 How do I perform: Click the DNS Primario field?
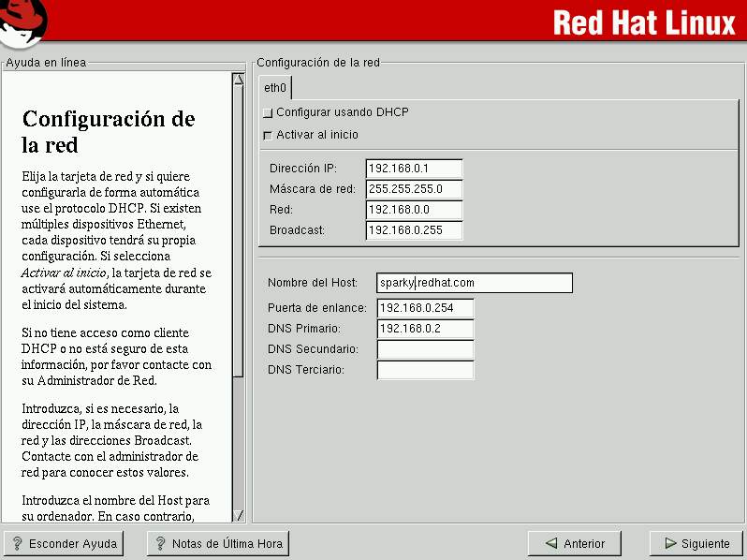coord(425,329)
